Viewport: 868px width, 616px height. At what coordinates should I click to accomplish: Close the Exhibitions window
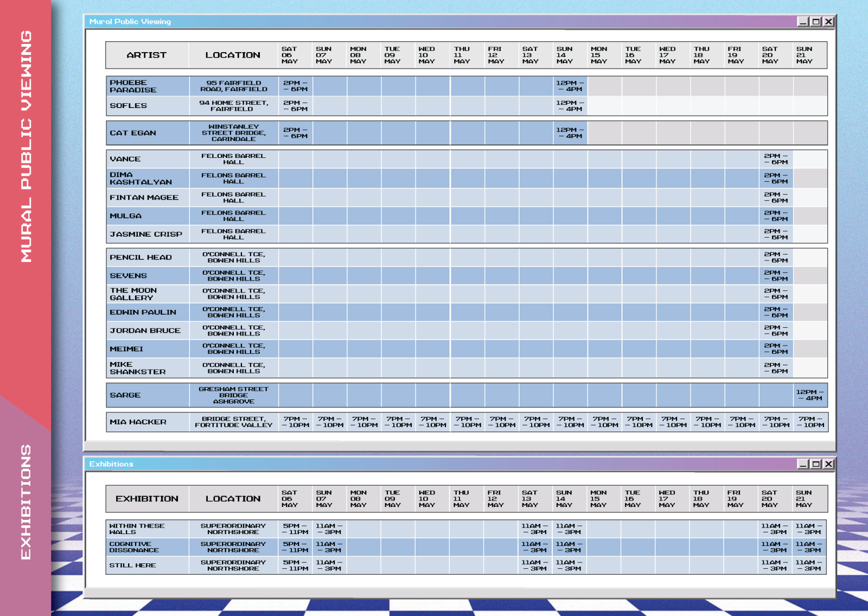coord(828,464)
